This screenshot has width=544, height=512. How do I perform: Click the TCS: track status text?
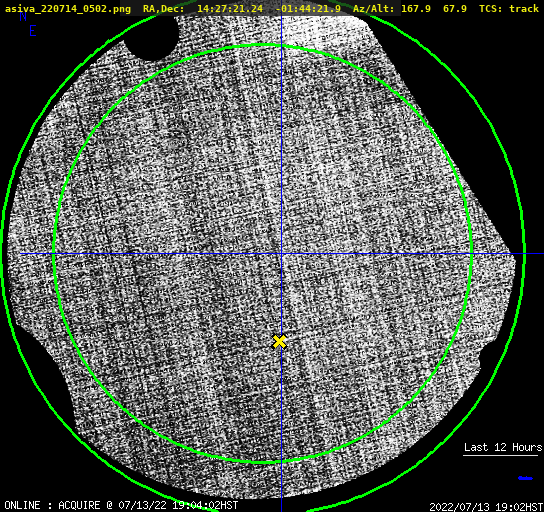tap(509, 8)
